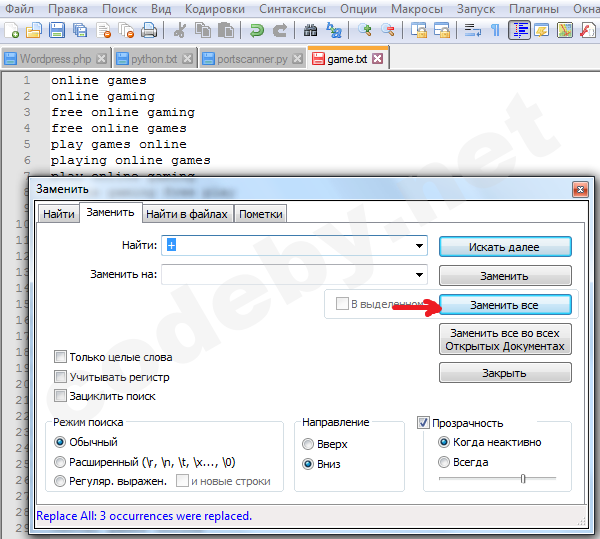This screenshot has height=539, width=600.
Task: Click the Undo arrow icon
Action: 257,30
